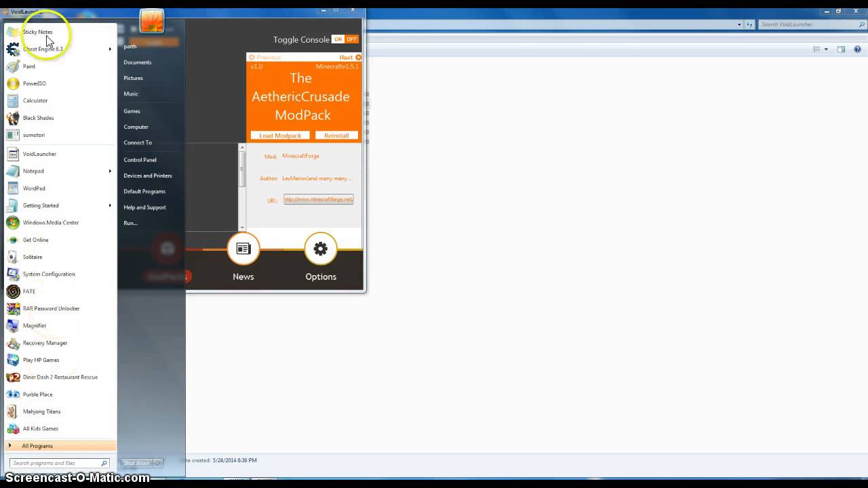Open WordPad
This screenshot has width=868, height=488.
click(x=60, y=188)
